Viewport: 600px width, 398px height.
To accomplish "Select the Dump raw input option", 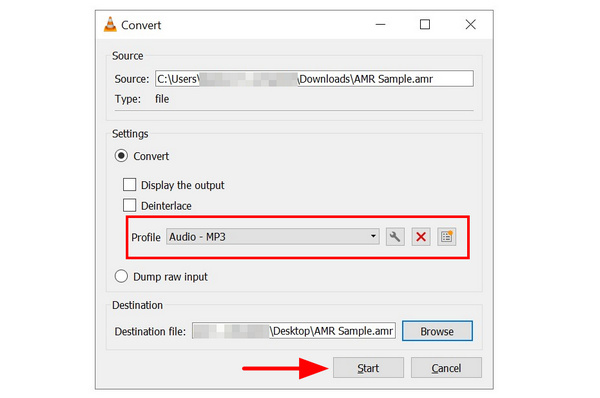I will pyautogui.click(x=121, y=276).
